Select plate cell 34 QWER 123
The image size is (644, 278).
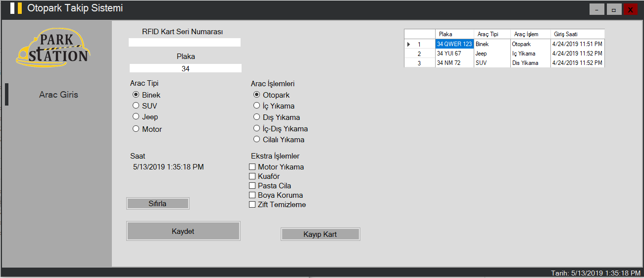[454, 44]
